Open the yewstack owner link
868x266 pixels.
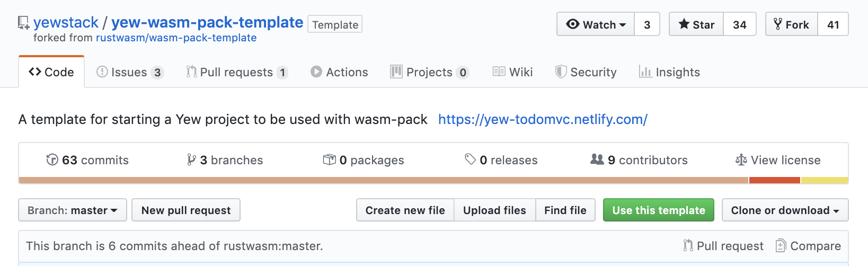pos(66,22)
